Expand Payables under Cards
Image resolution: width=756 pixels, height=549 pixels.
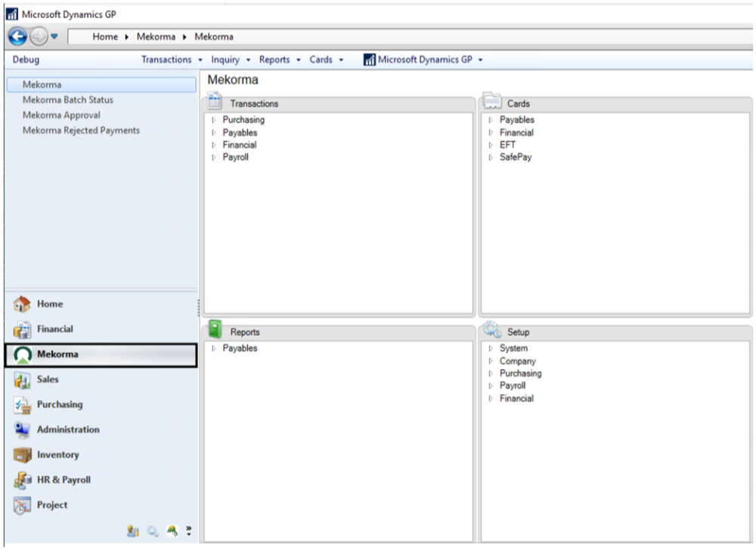click(491, 120)
